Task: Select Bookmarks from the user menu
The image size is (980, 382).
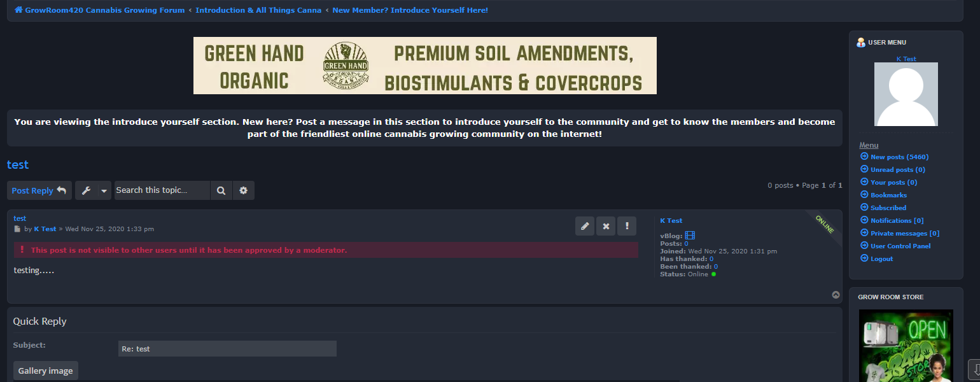Action: [888, 195]
